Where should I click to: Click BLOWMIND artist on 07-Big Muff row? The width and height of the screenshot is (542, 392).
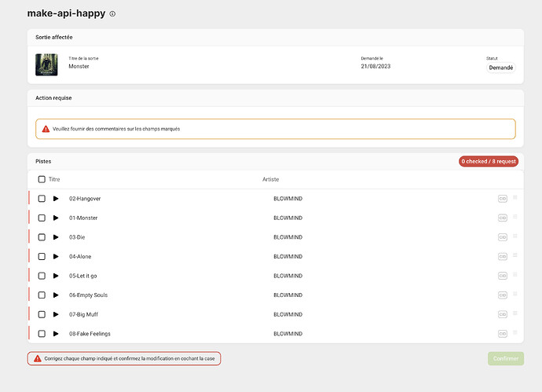click(x=288, y=314)
